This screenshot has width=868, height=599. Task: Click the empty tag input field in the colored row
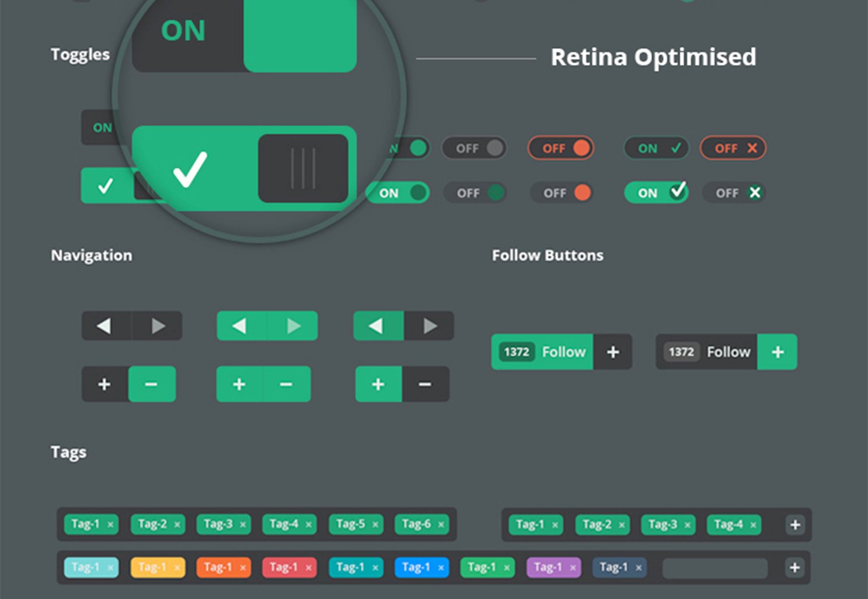tap(715, 568)
